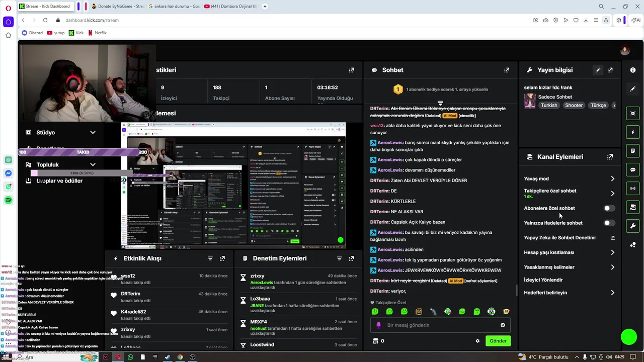Open Messenger in Opera sidebar
This screenshot has width=644, height=362.
[x=9, y=173]
